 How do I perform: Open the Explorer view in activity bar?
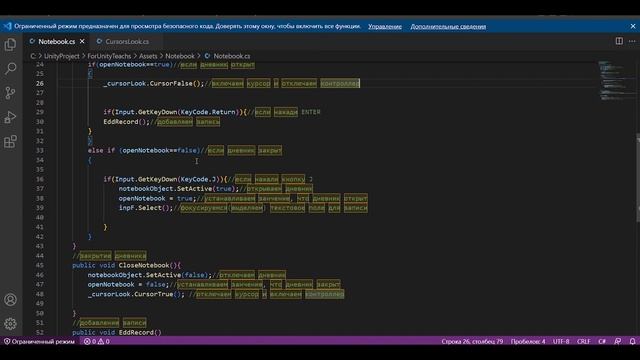pos(10,44)
